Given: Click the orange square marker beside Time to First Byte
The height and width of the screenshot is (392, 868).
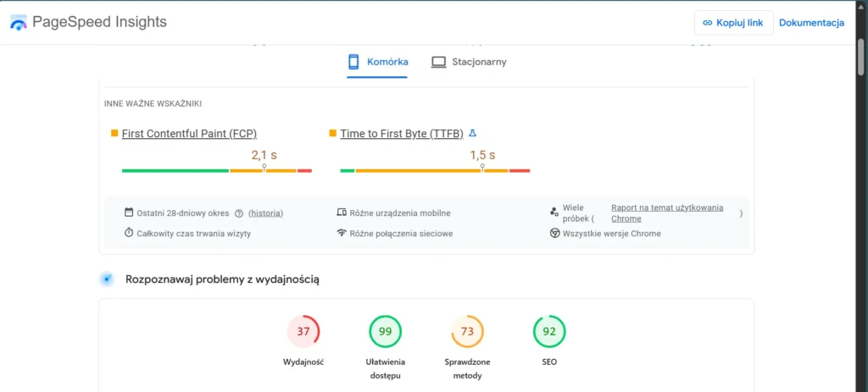Looking at the screenshot, I should [x=332, y=133].
